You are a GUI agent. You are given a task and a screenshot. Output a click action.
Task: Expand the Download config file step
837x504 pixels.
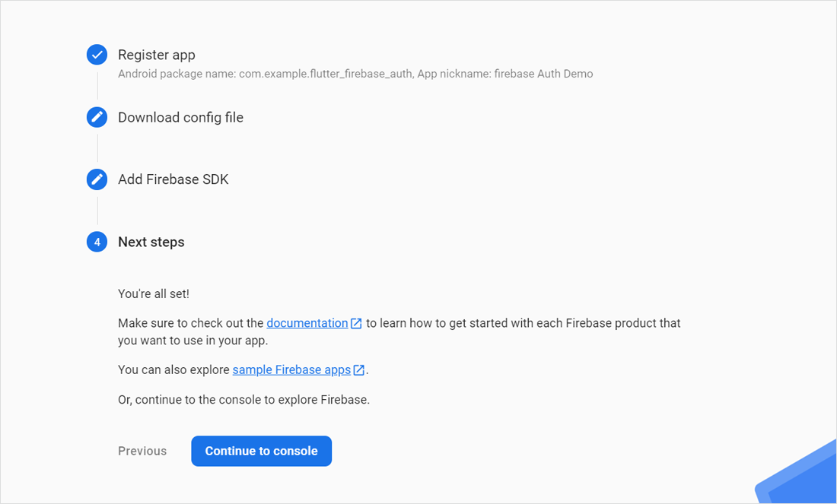pos(180,117)
